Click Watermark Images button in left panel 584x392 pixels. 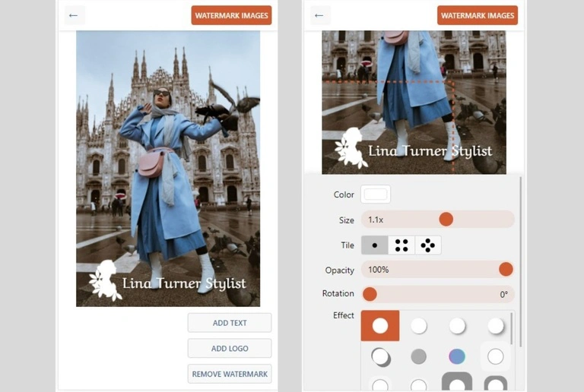(x=231, y=16)
